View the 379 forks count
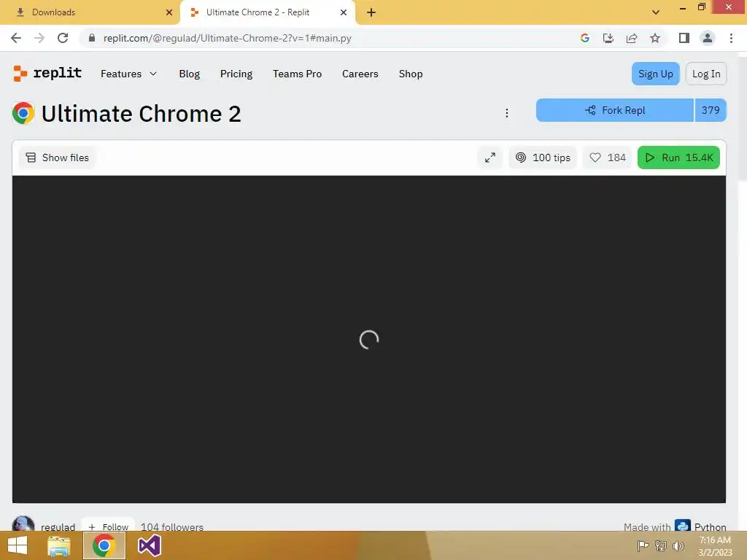747x560 pixels. tap(711, 111)
